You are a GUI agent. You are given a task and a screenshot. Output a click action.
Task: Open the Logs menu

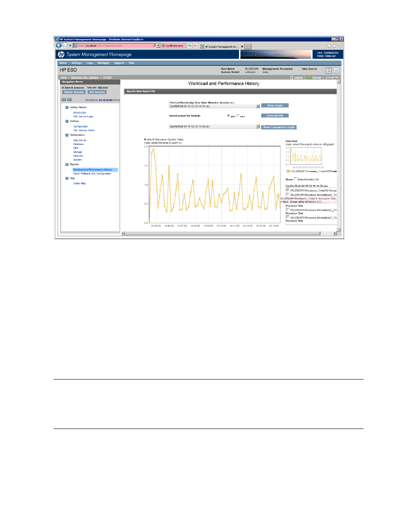coord(90,63)
